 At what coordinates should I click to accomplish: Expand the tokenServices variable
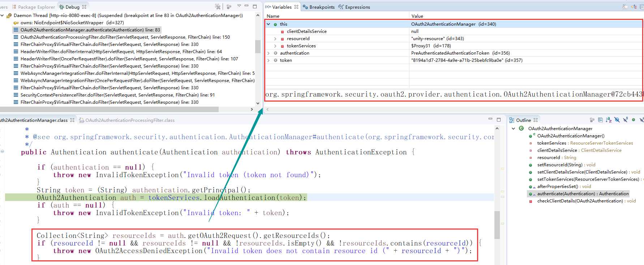click(x=275, y=46)
